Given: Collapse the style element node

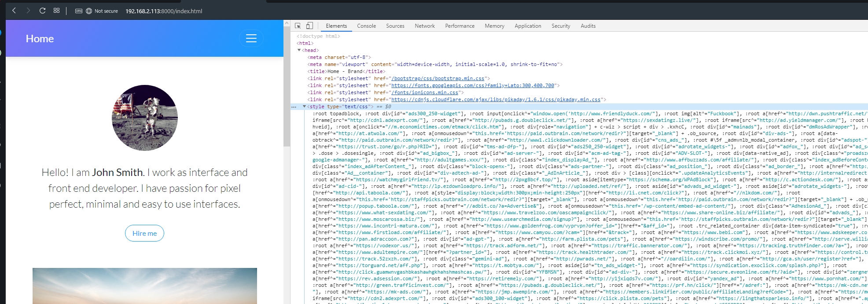Looking at the screenshot, I should [304, 106].
